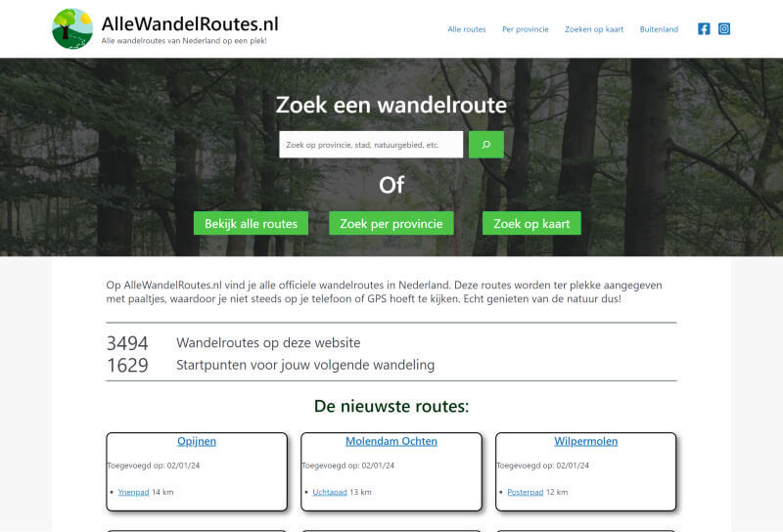This screenshot has width=783, height=532.
Task: Click the AlleWandelRoutes.nl site title
Action: click(190, 23)
